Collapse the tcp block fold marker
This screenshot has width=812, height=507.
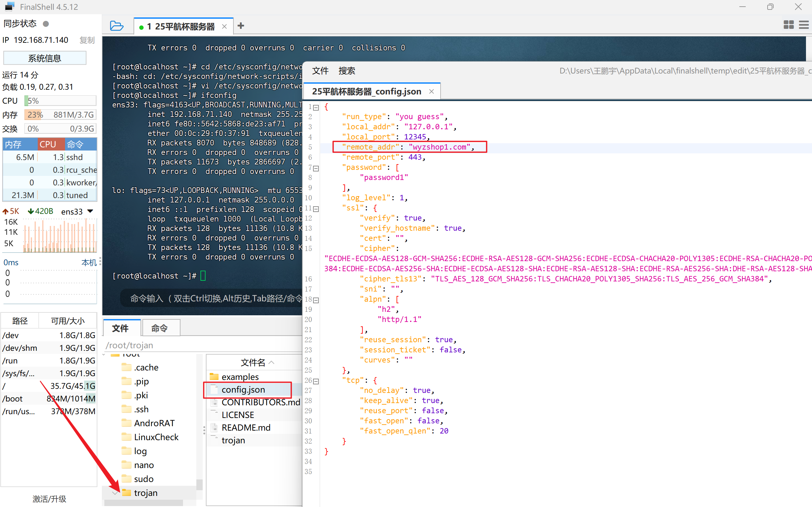click(316, 381)
